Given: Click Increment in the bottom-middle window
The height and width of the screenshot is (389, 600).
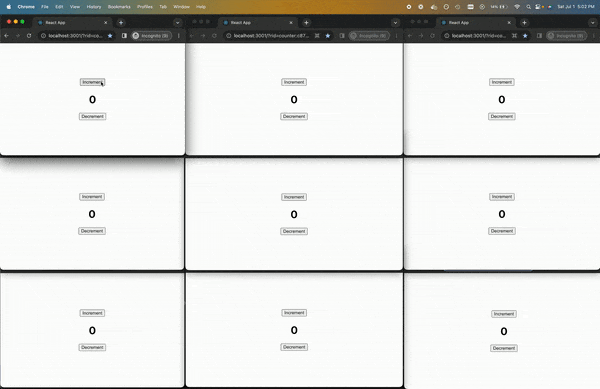Looking at the screenshot, I should 294,313.
